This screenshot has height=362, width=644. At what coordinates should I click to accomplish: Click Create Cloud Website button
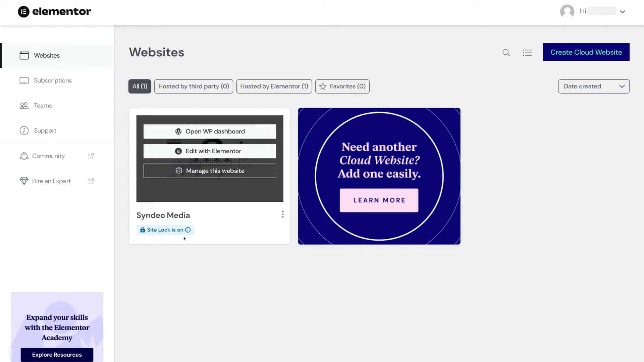pyautogui.click(x=586, y=52)
